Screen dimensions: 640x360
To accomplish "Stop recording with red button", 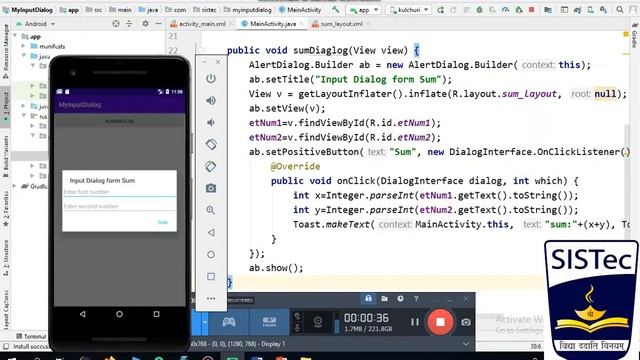I will pos(440,322).
